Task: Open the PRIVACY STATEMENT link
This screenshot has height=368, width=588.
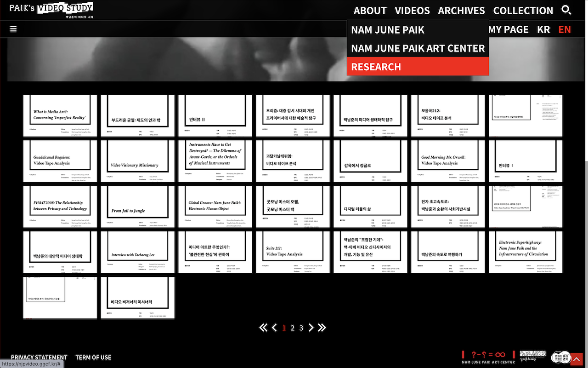Action: (x=39, y=357)
